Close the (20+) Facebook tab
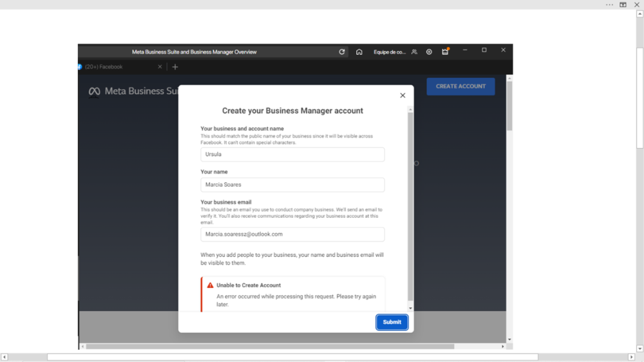644x362 pixels. (160, 66)
